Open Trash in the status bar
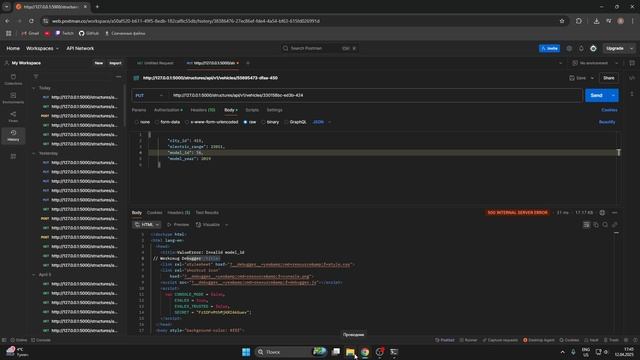 click(611, 340)
